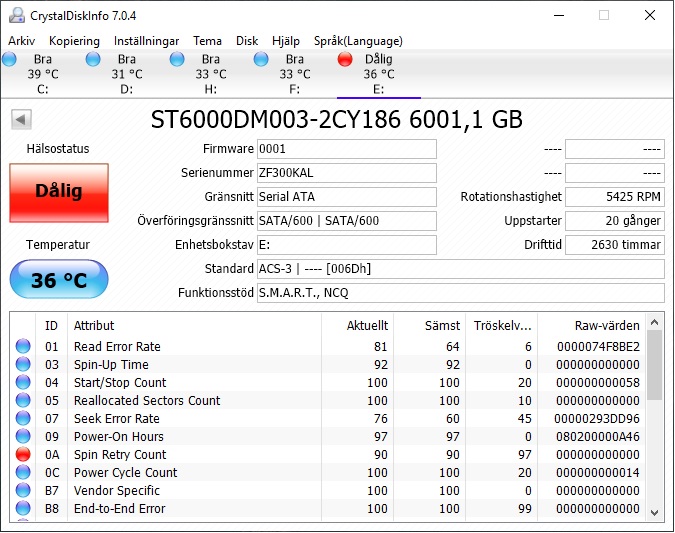
Task: Select the Power-On Hours row
Action: click(x=327, y=437)
